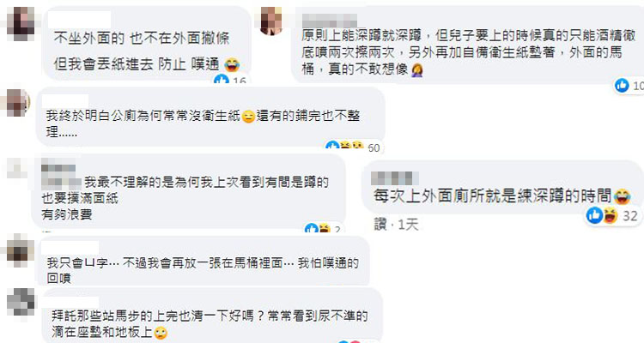The image size is (644, 343).
Task: Open avatar beside 我最不理解的 comment
Action: pyautogui.click(x=17, y=169)
